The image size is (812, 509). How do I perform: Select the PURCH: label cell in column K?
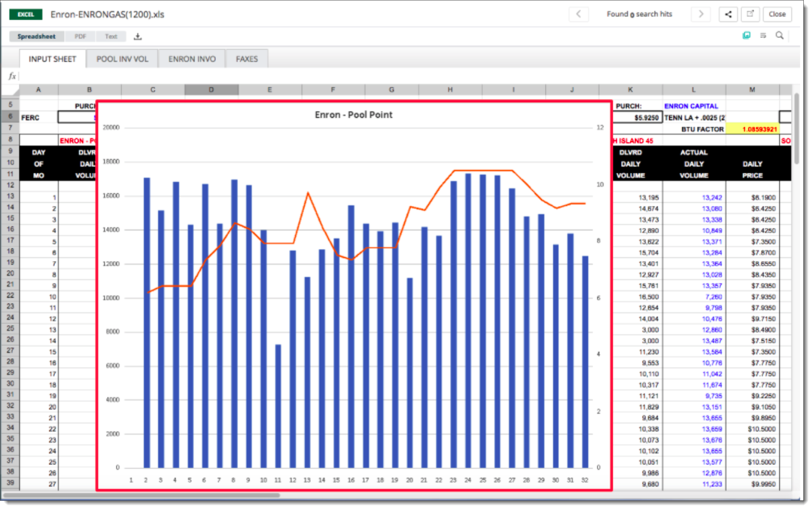[x=637, y=106]
